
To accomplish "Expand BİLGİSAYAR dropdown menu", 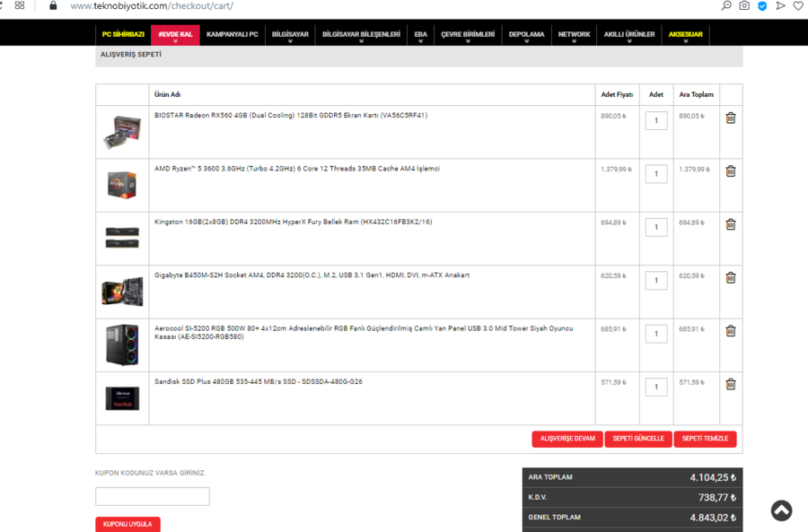I will click(x=290, y=34).
